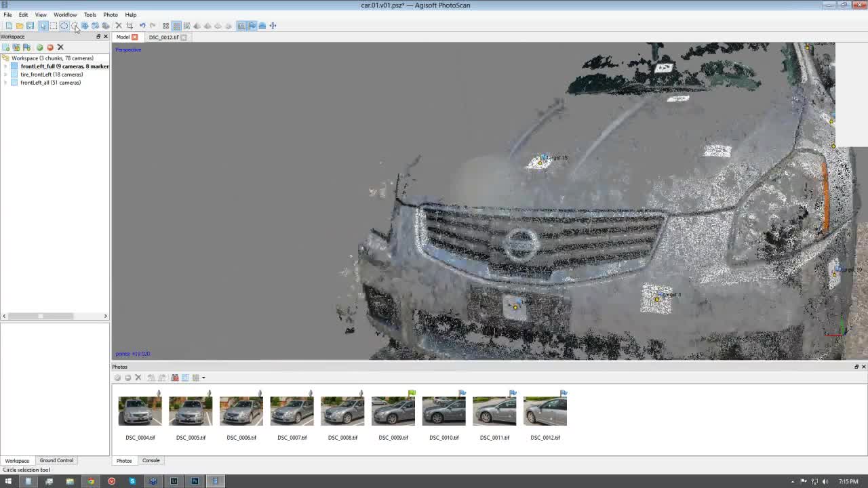Click the Remove cameras X in Photos toolbar
The width and height of the screenshot is (868, 488).
(x=138, y=378)
